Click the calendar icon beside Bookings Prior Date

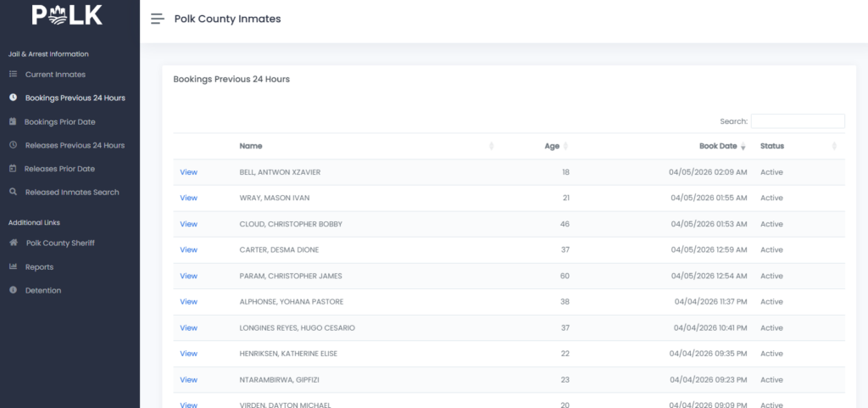(x=13, y=121)
